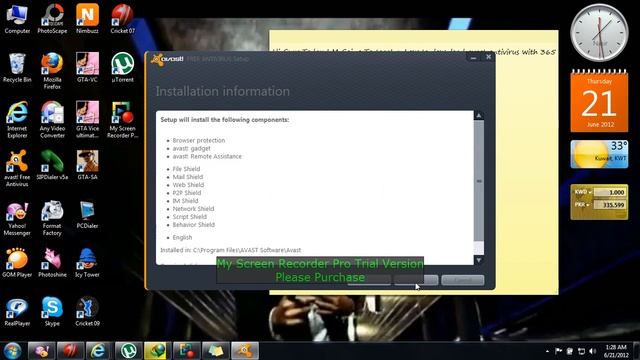Click the 'Mail Shield' component text
Image resolution: width=640 pixels, height=360 pixels.
188,177
